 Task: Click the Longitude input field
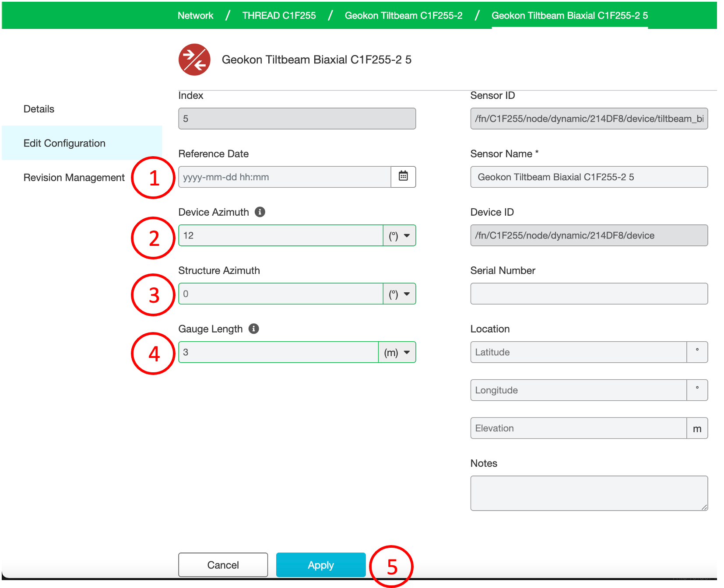click(x=578, y=390)
